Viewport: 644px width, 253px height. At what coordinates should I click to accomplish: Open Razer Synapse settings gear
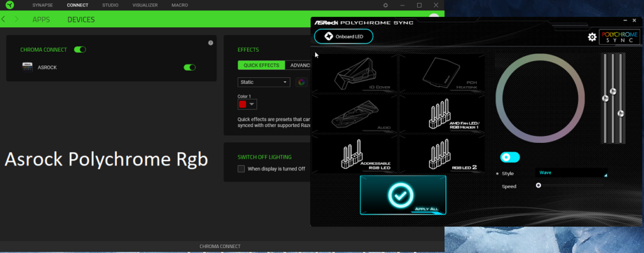coord(386,5)
